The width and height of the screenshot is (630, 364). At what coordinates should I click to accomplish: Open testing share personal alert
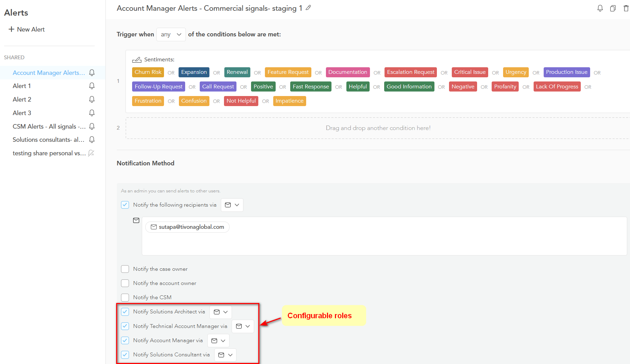tap(49, 153)
